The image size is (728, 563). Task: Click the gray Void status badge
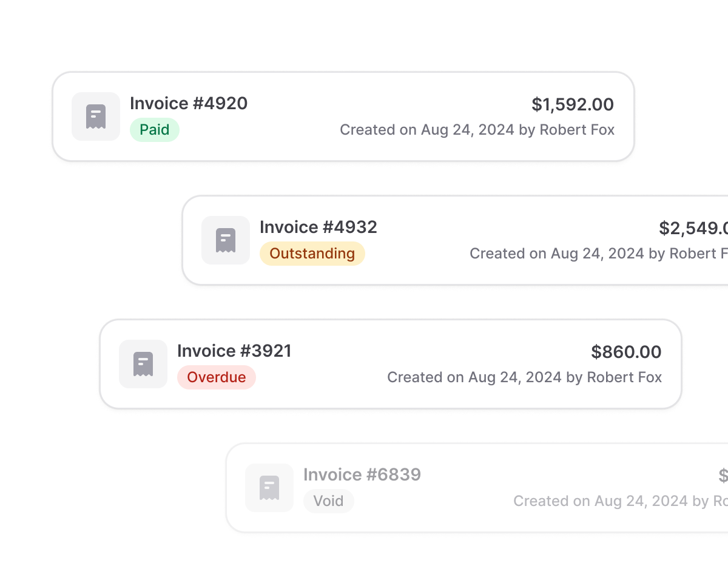tap(329, 501)
